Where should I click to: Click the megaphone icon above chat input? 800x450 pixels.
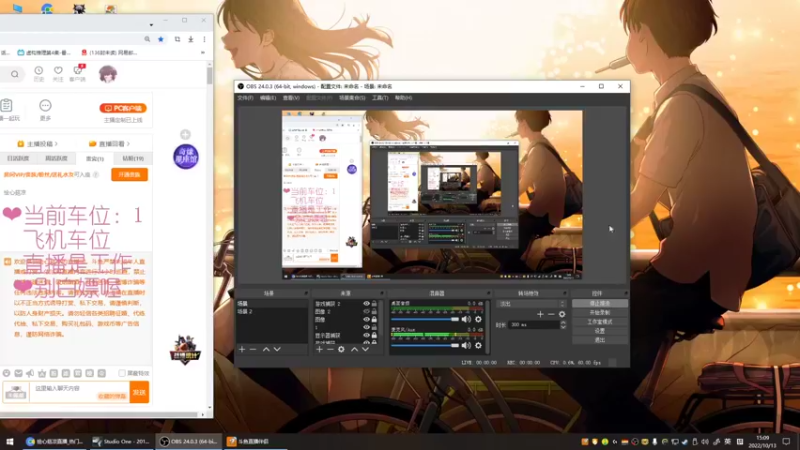(x=30, y=373)
